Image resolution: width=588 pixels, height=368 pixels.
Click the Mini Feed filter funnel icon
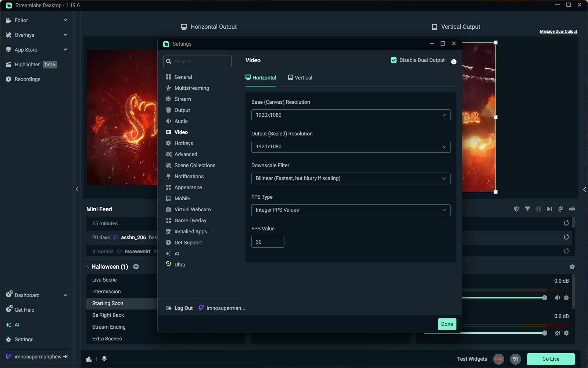click(x=527, y=209)
